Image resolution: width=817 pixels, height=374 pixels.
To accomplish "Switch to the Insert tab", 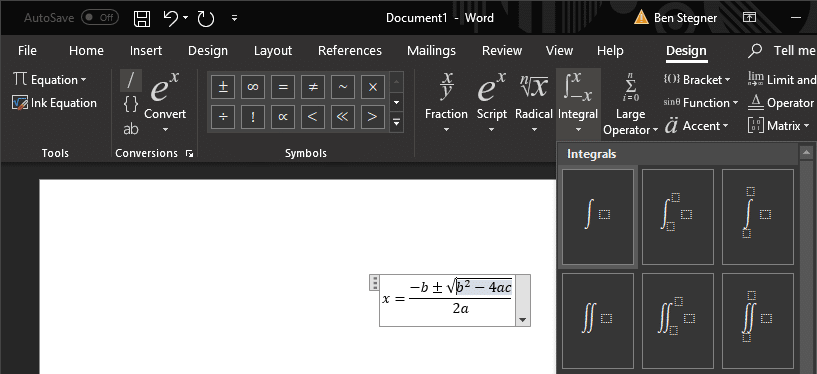I will pyautogui.click(x=146, y=51).
